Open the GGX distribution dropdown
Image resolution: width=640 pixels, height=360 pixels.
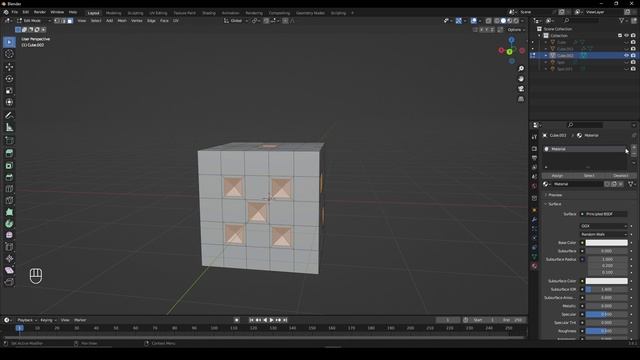click(604, 226)
